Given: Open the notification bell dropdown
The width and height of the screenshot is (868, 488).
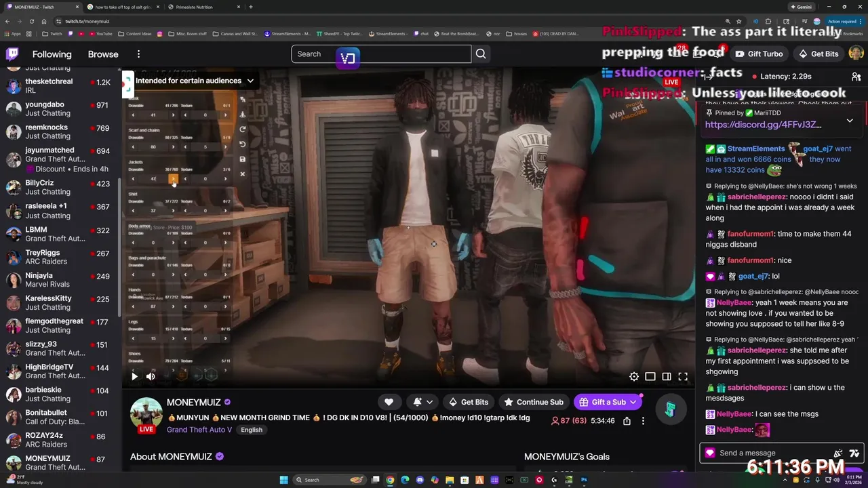Looking at the screenshot, I should [x=423, y=402].
